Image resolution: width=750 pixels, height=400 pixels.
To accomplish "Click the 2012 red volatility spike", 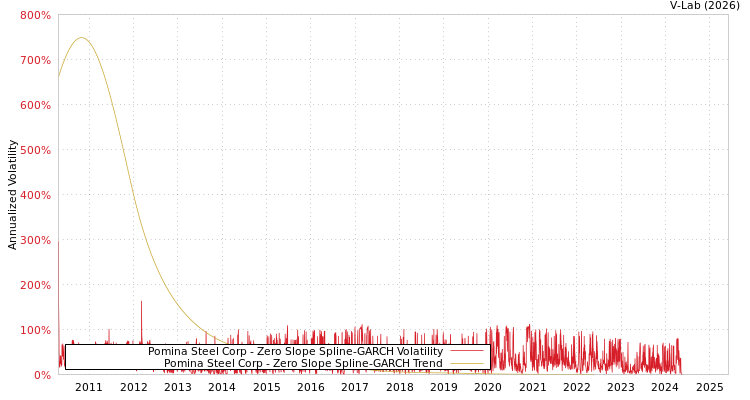I will click(141, 322).
